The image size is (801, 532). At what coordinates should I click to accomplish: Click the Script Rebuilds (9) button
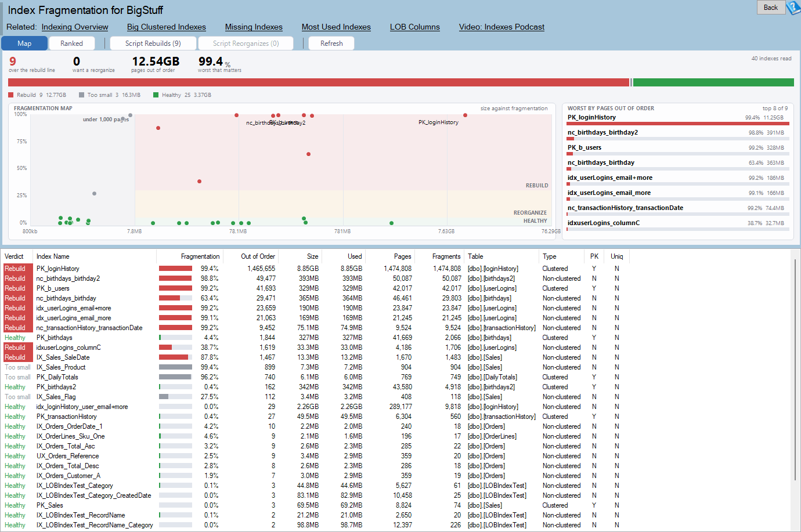tap(153, 44)
